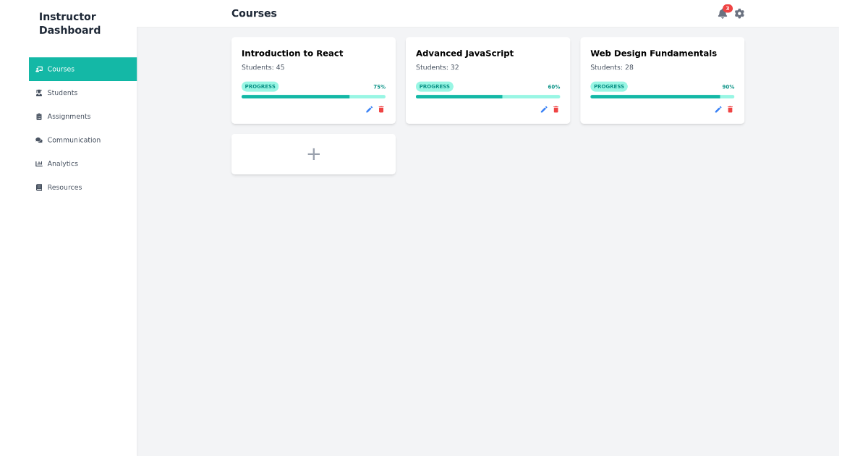Edit the Introduction to React course

369,109
